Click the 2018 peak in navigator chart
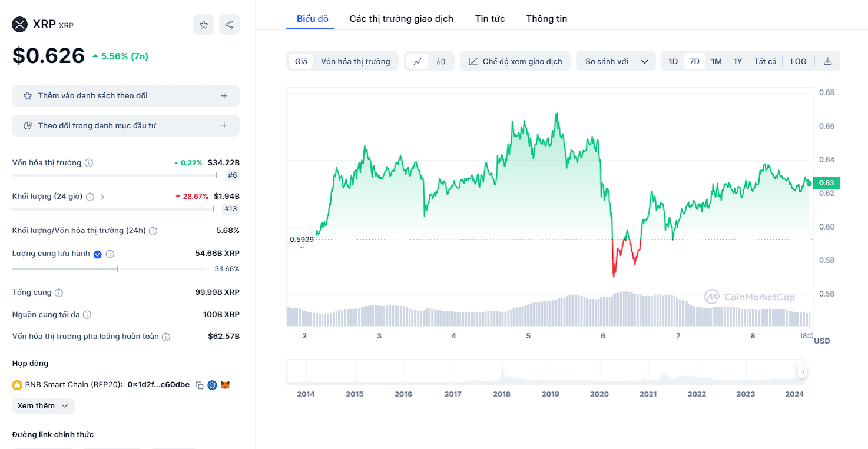Image resolution: width=868 pixels, height=449 pixels. pyautogui.click(x=502, y=372)
